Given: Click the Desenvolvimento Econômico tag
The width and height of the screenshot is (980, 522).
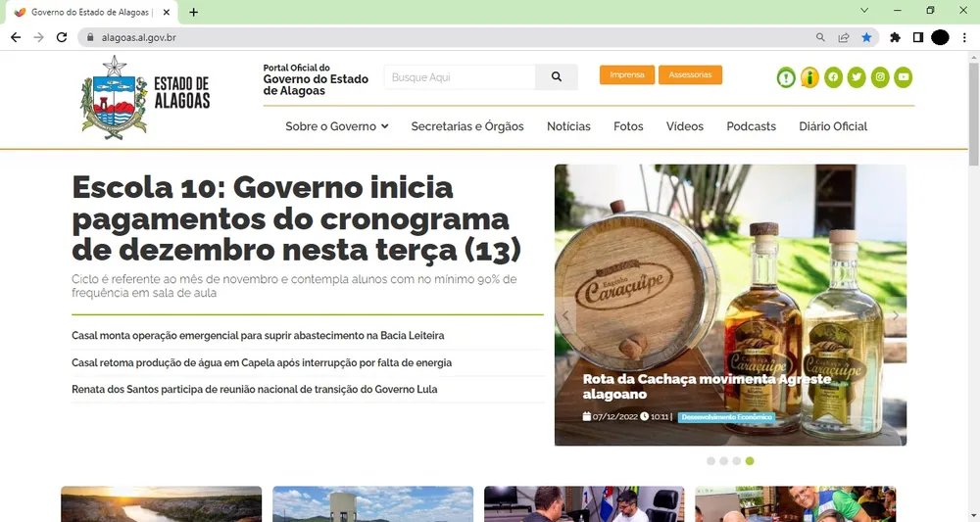Looking at the screenshot, I should click(x=726, y=417).
